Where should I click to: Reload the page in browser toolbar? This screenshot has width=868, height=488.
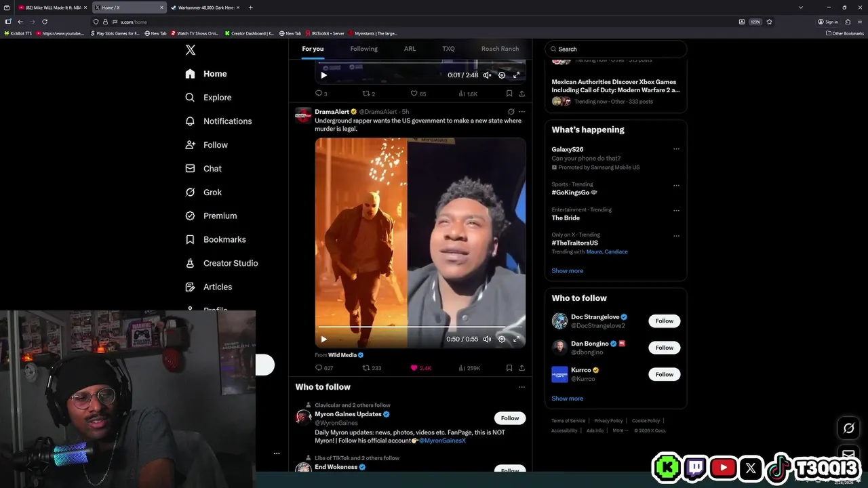[45, 22]
